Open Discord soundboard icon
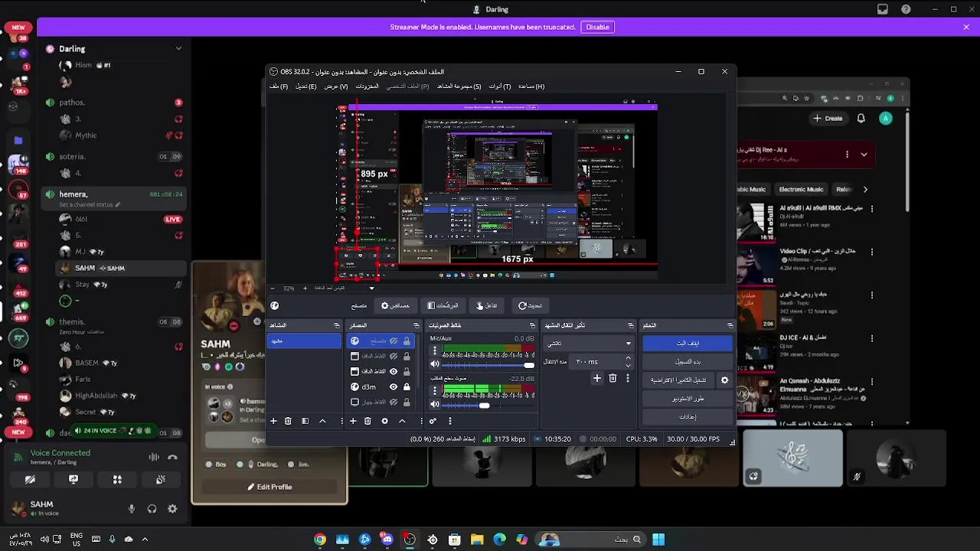 pyautogui.click(x=161, y=479)
